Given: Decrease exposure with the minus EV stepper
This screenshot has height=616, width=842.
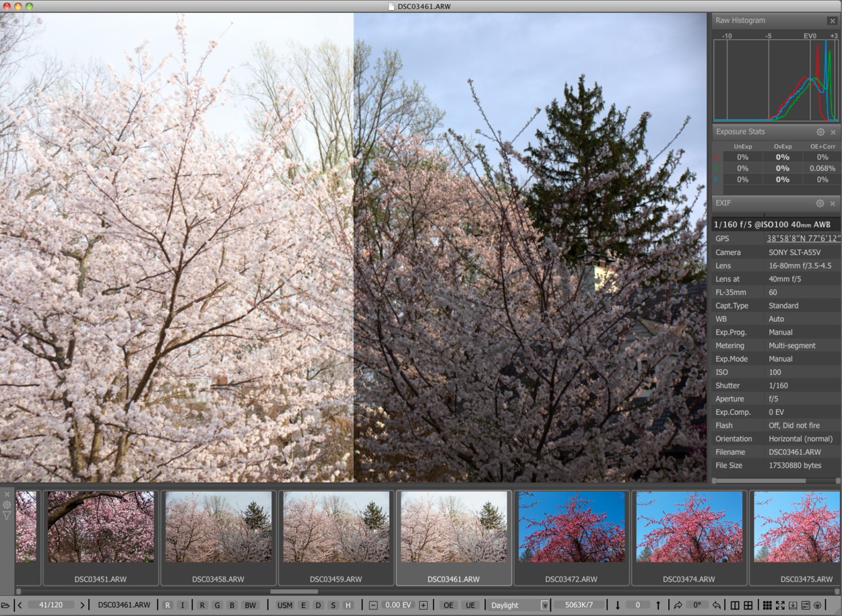Looking at the screenshot, I should (373, 605).
